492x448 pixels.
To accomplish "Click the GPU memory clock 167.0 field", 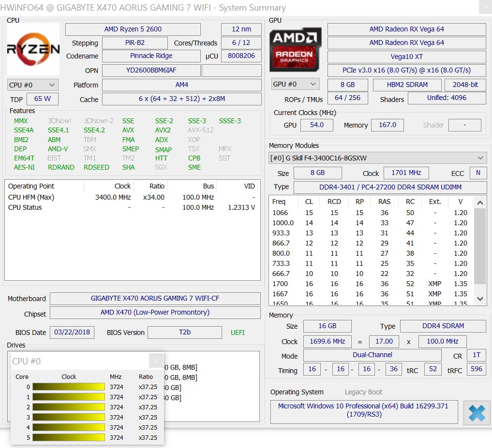I will [x=388, y=125].
